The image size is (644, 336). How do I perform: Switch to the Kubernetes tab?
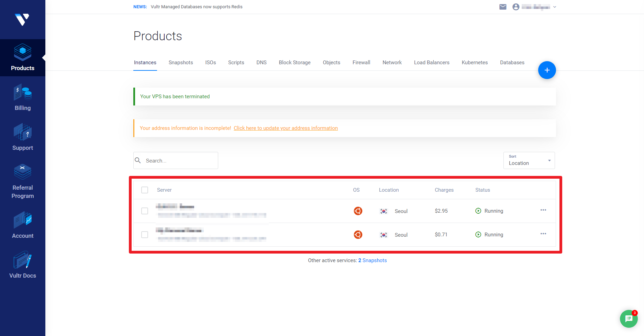point(475,63)
